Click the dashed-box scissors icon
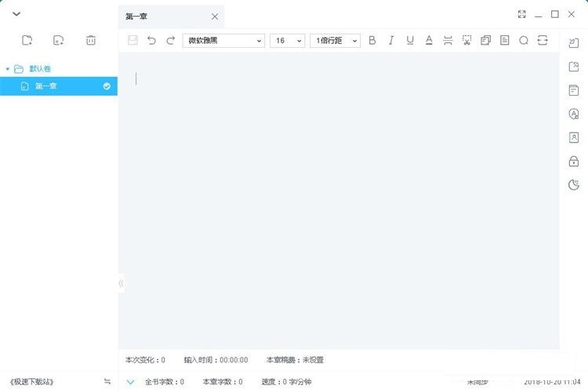Viewport: 588px width, 392px height. [467, 40]
